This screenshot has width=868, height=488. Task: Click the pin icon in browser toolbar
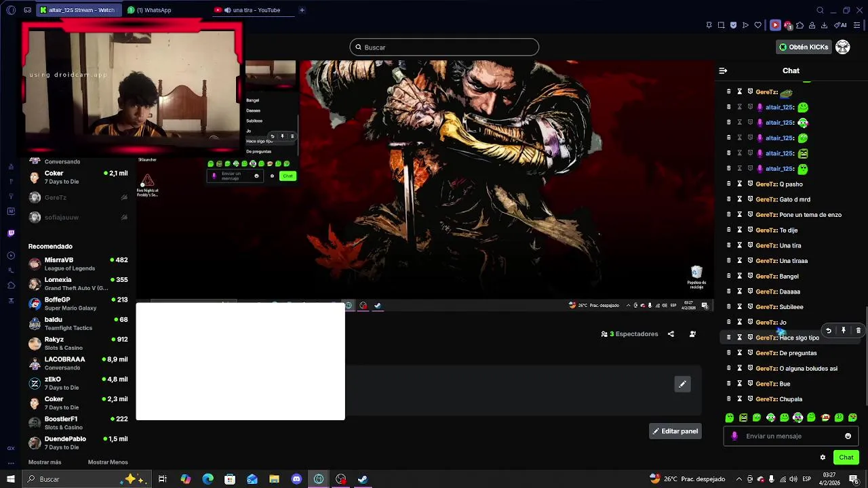(709, 25)
